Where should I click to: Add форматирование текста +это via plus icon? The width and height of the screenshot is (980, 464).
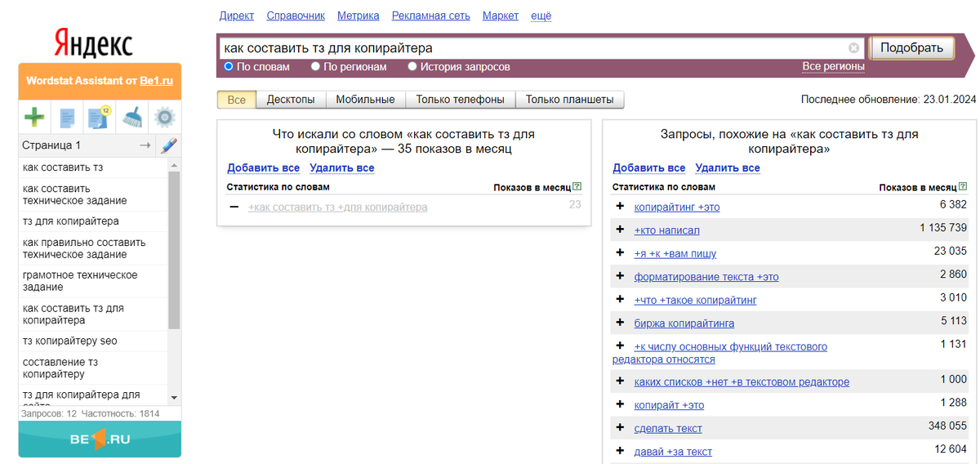[x=620, y=277]
